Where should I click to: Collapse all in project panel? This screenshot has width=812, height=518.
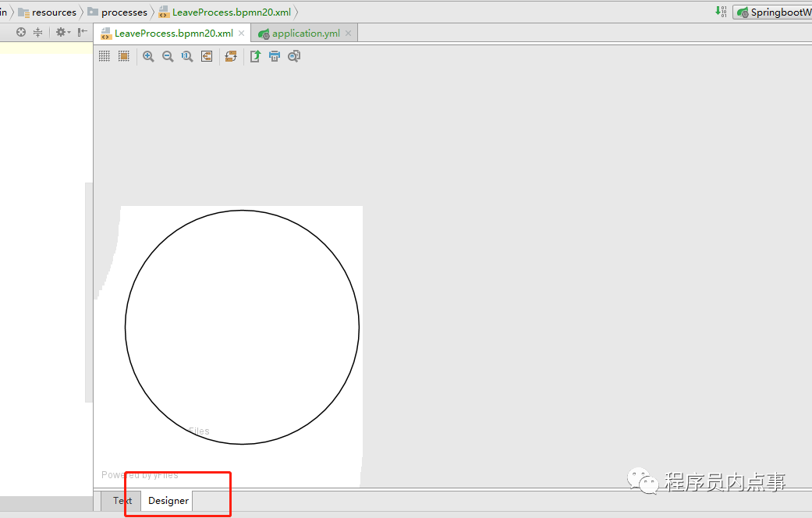point(37,32)
